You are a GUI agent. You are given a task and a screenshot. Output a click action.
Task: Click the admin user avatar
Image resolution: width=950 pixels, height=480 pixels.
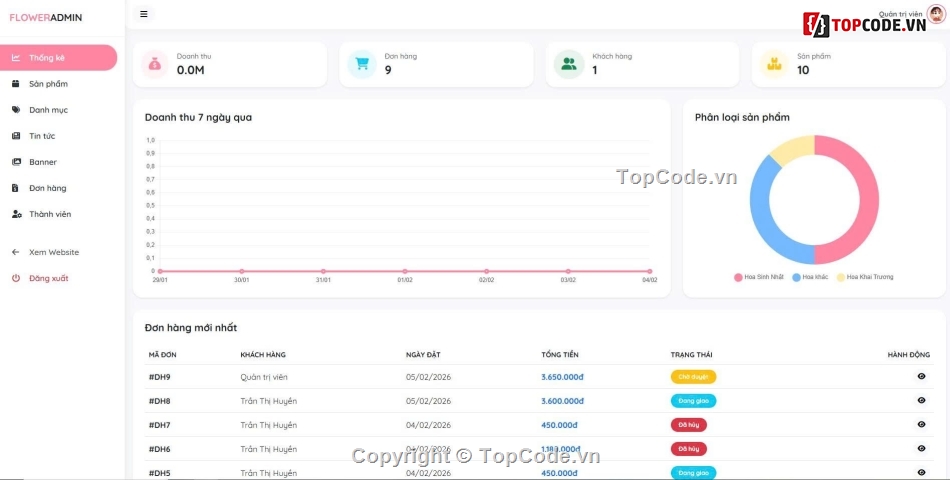(x=935, y=14)
